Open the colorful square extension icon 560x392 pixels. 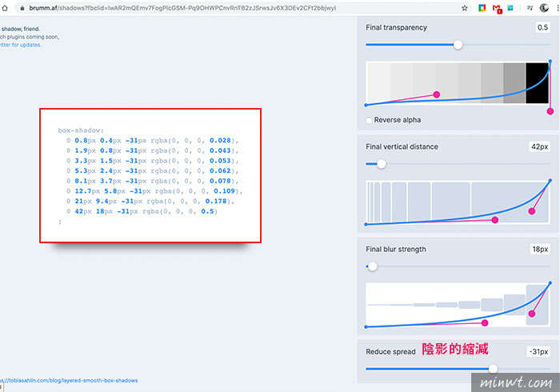click(x=482, y=8)
